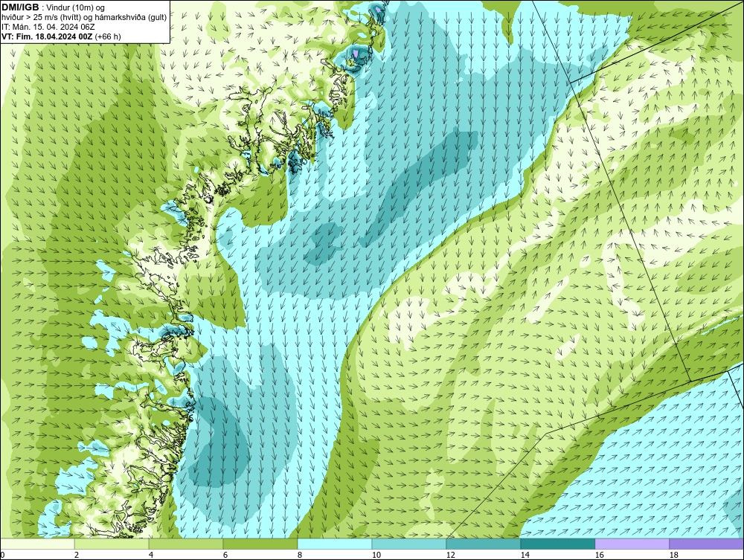Click the legend label '14'
This screenshot has height=560, width=744.
525,555
